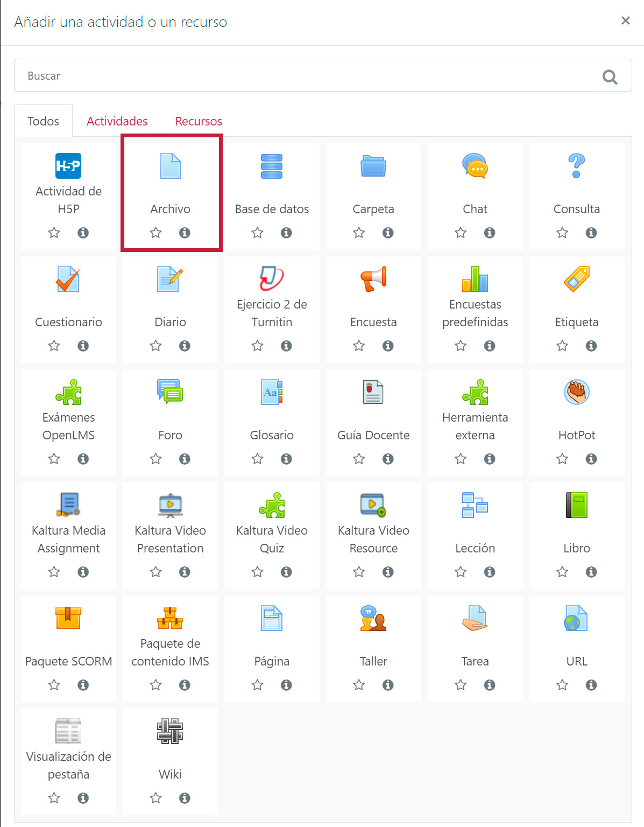Open the Actividad de H5P icon
Viewport: 644px width, 827px height.
point(68,166)
